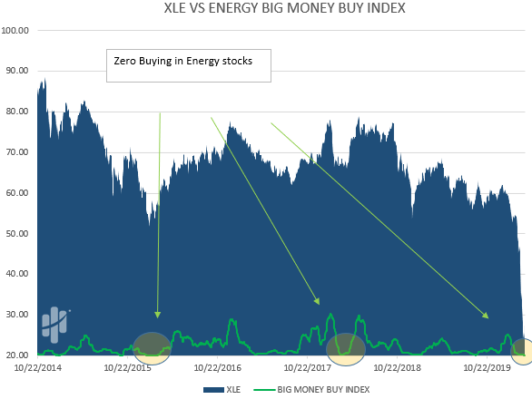Select the BIG MONEY BUY INDEX legend label
Image resolution: width=532 pixels, height=399 pixels.
coord(323,390)
